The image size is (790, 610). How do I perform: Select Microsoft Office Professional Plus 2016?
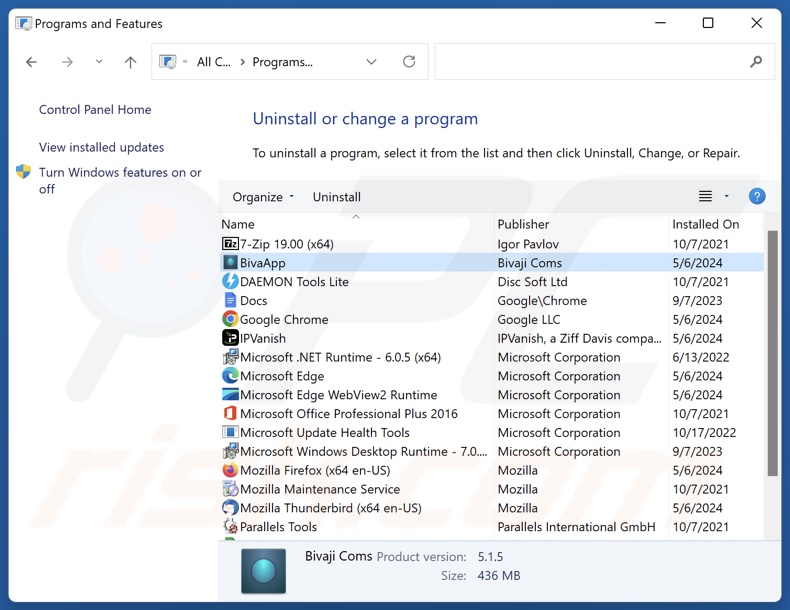[349, 414]
